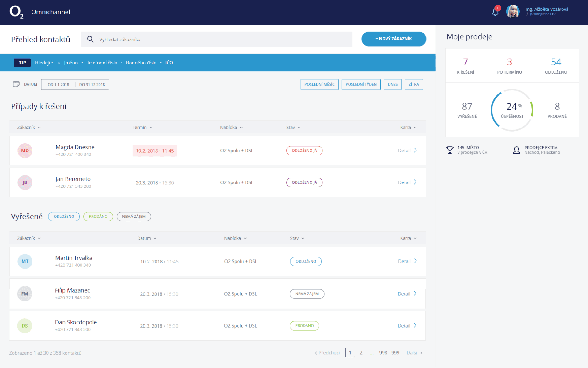The width and height of the screenshot is (588, 368).
Task: Click the search magnifier icon
Action: coord(90,39)
